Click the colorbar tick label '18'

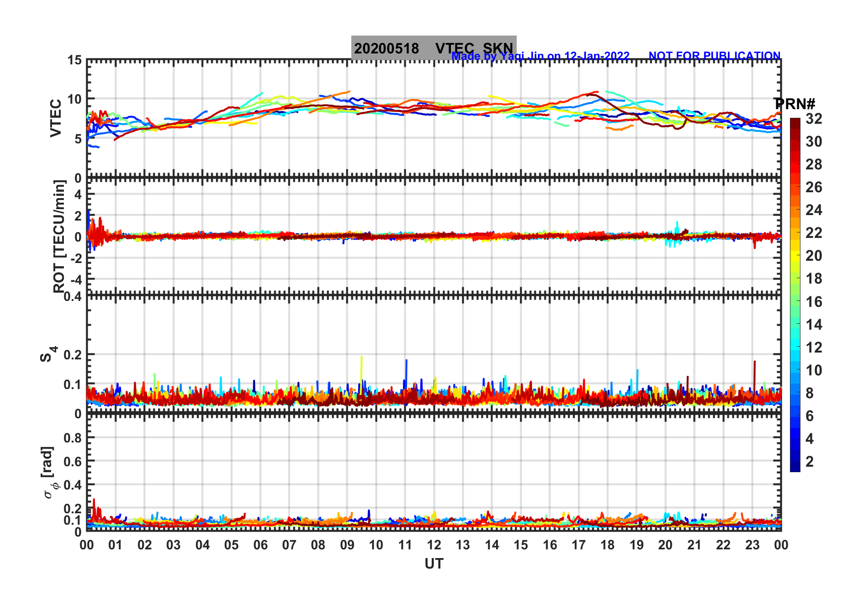(x=814, y=279)
